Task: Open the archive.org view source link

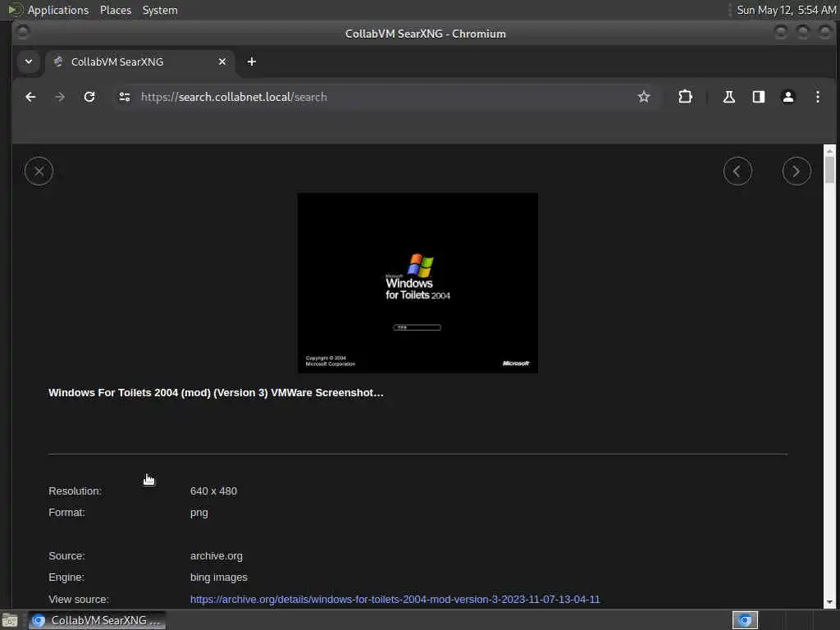Action: (x=395, y=599)
